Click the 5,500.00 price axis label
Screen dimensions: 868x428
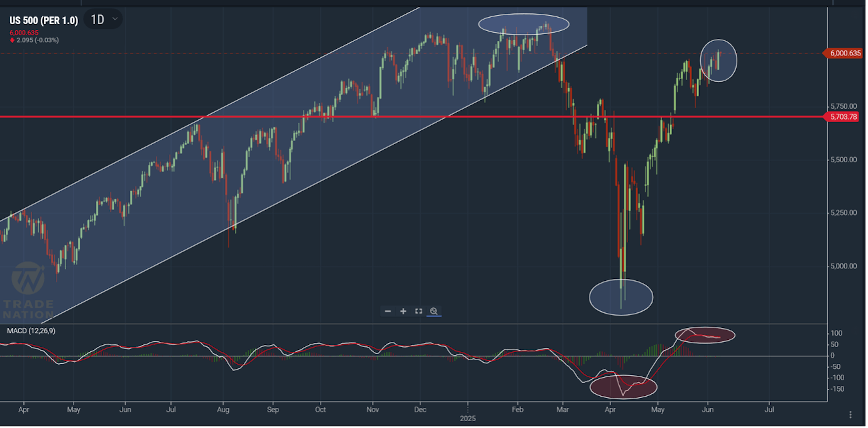click(x=844, y=160)
